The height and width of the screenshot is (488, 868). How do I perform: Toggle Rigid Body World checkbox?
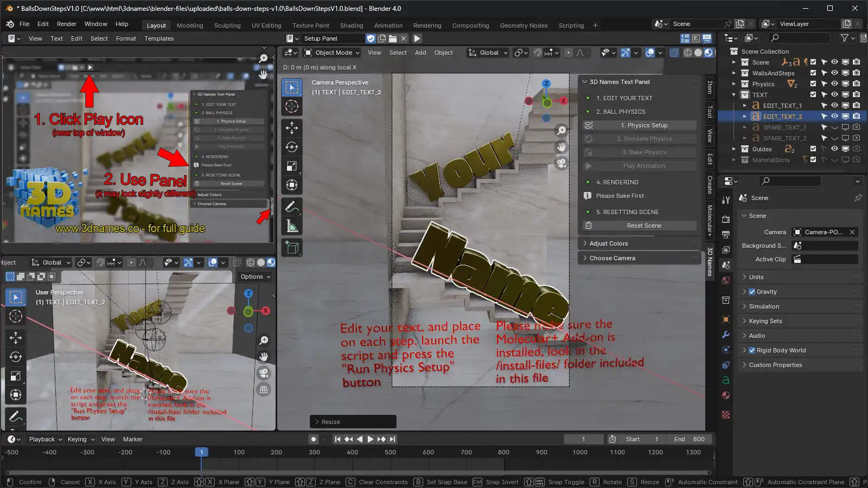pyautogui.click(x=752, y=350)
